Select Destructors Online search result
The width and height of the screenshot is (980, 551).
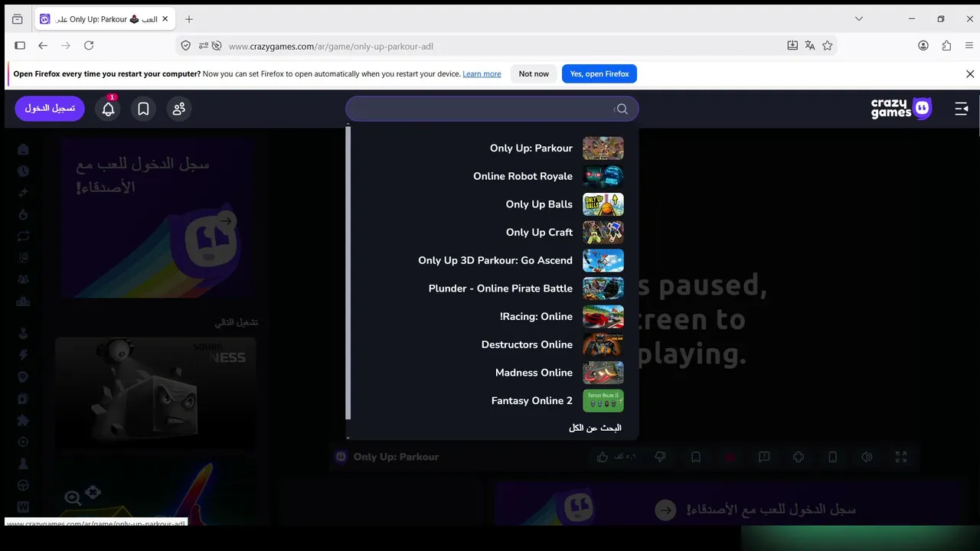(x=492, y=344)
